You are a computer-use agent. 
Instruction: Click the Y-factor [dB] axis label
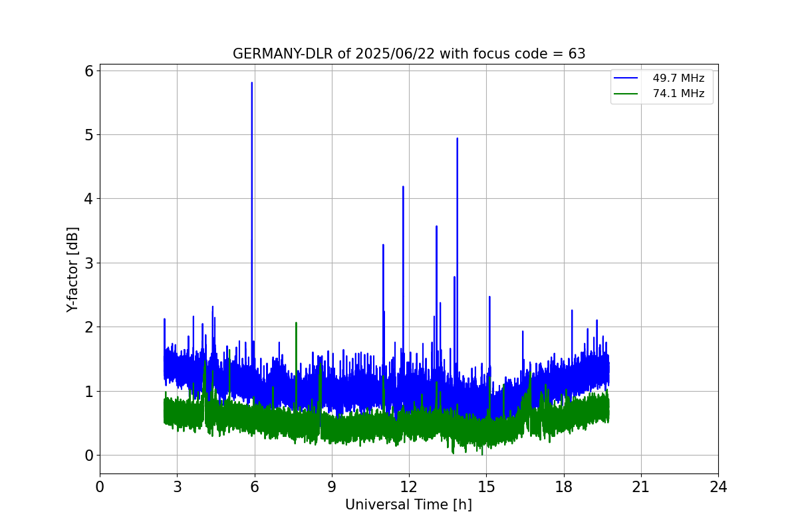coord(72,269)
